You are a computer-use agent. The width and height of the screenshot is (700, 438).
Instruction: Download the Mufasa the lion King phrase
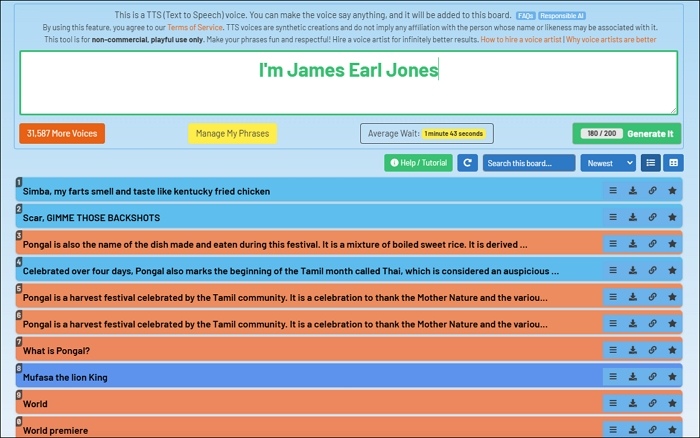pyautogui.click(x=633, y=376)
